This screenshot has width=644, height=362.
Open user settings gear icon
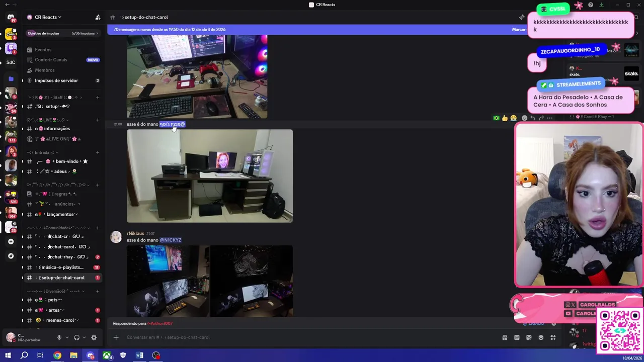(94, 338)
